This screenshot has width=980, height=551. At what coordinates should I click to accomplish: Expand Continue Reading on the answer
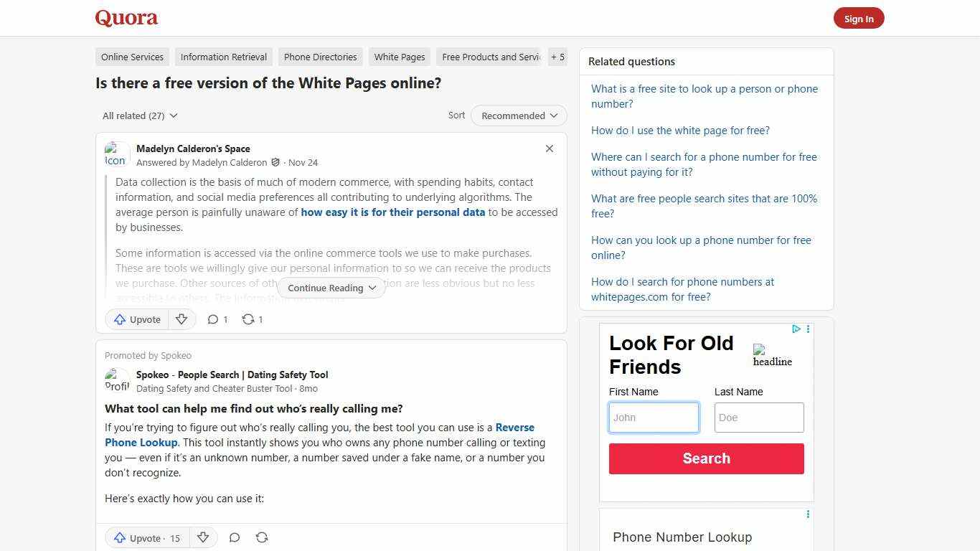(x=331, y=288)
